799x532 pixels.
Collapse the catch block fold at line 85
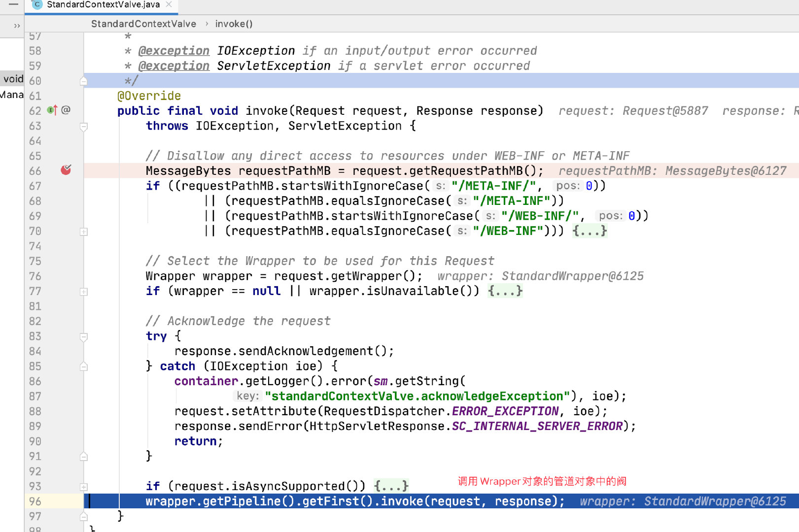tap(84, 366)
